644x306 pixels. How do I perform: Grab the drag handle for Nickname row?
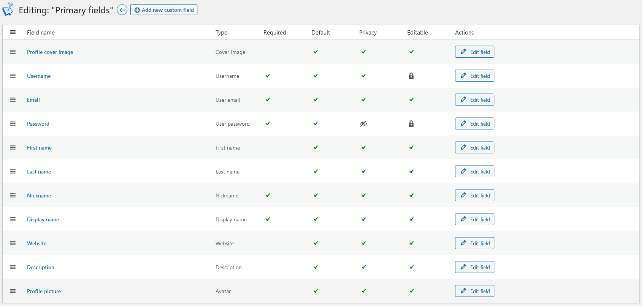pyautogui.click(x=13, y=196)
